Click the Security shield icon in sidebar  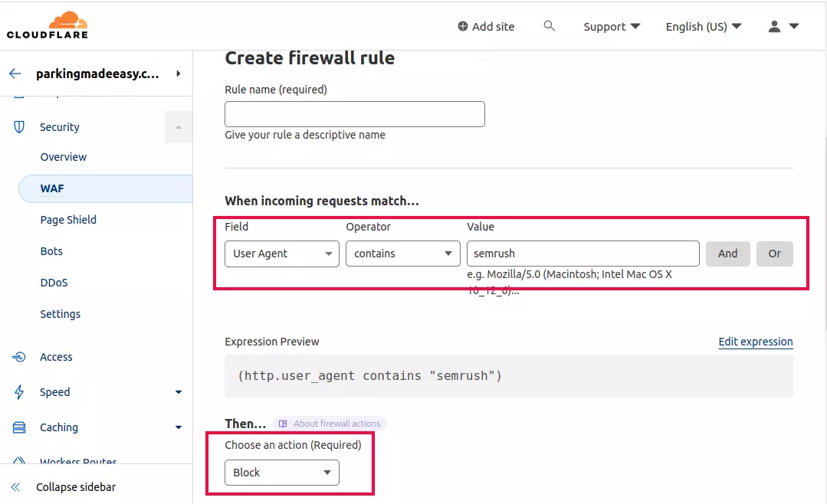pyautogui.click(x=18, y=126)
